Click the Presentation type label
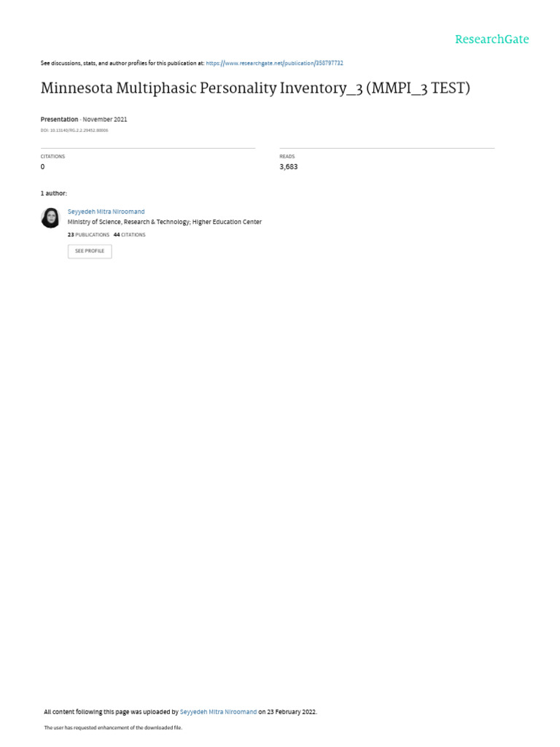 59,119
